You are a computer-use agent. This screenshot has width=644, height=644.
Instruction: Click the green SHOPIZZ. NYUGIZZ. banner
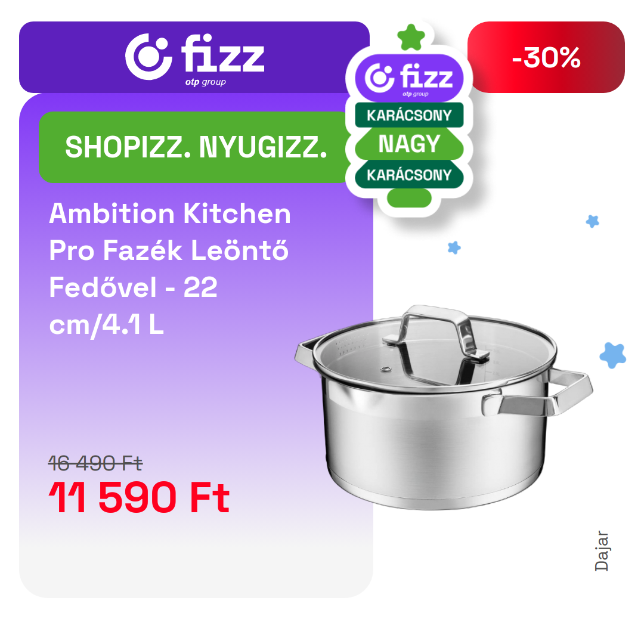196,147
